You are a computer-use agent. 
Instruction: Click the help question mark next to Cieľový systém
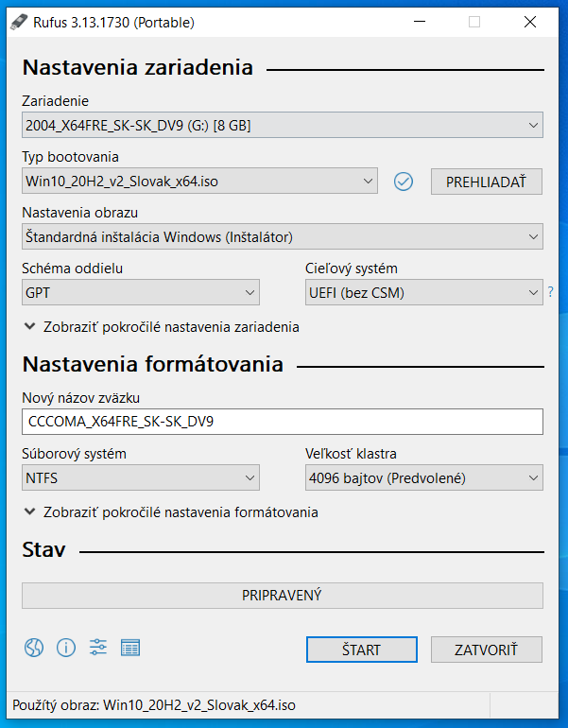[x=550, y=292]
